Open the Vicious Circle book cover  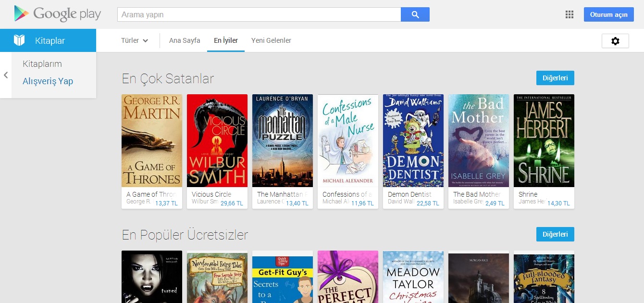point(217,140)
